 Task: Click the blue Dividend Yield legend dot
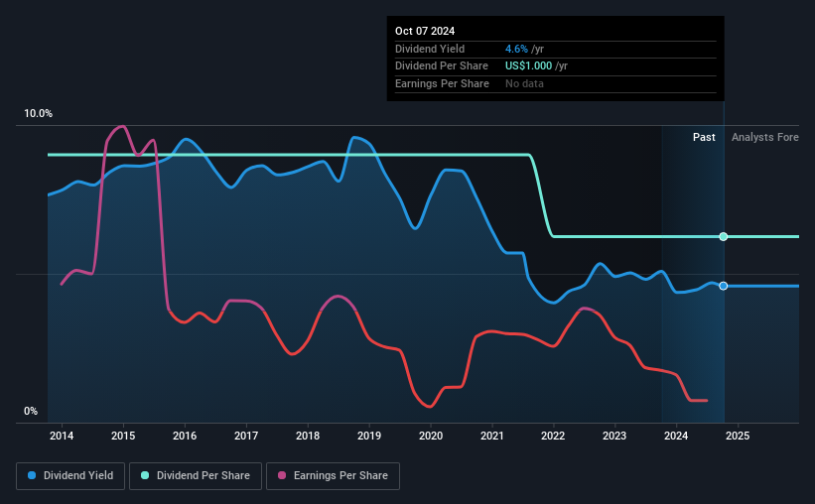[32, 475]
